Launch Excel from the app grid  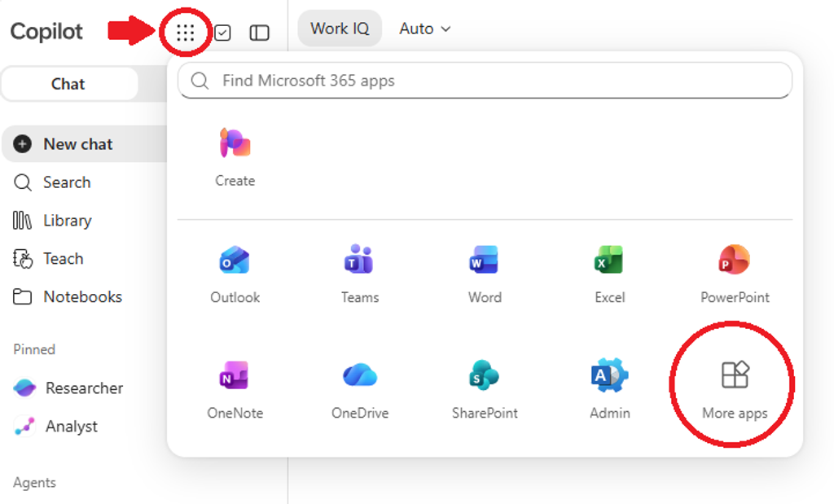(609, 274)
